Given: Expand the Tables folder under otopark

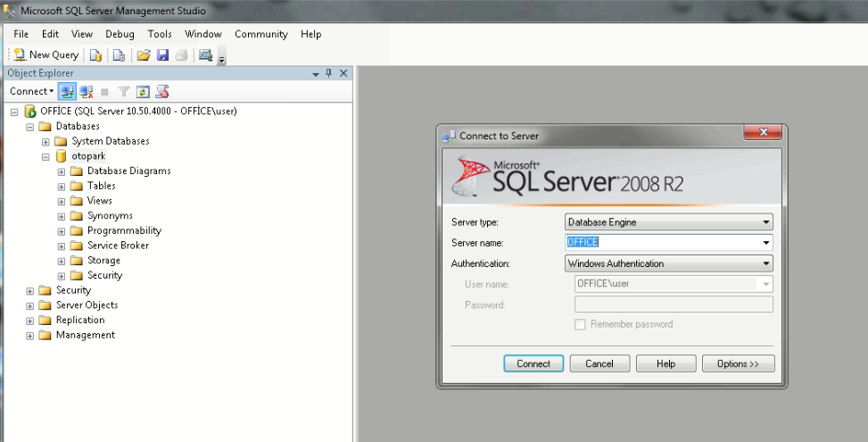Looking at the screenshot, I should (x=62, y=186).
